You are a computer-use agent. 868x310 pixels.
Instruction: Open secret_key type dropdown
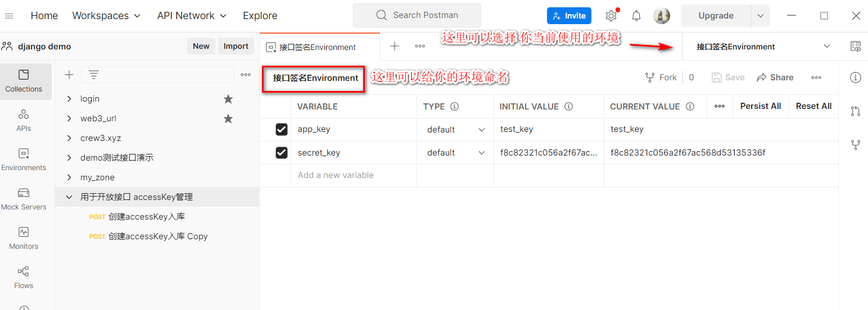(455, 152)
